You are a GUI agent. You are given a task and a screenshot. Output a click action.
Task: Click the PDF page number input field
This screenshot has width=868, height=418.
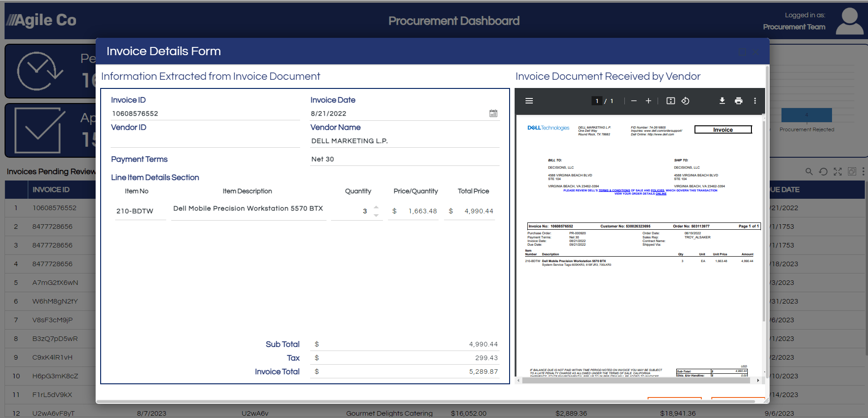click(597, 101)
